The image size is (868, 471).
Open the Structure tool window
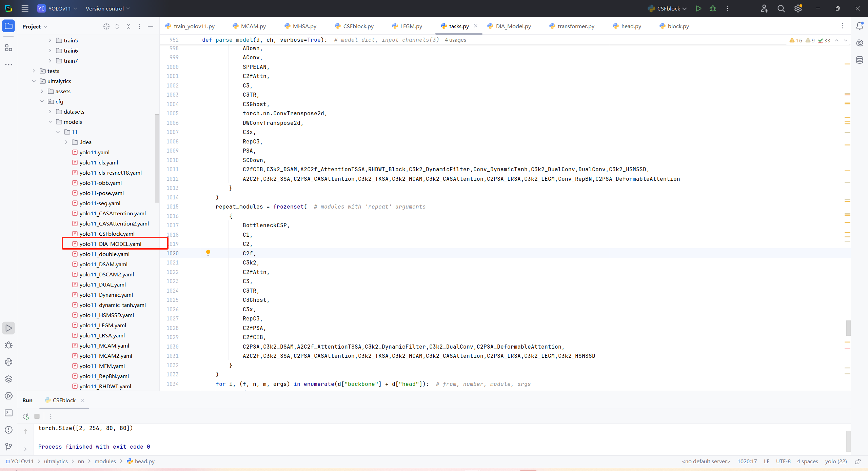point(8,48)
